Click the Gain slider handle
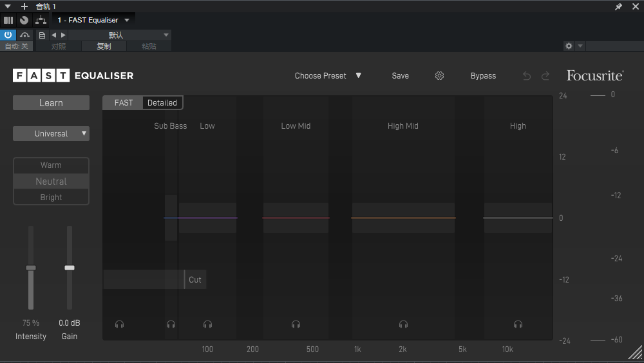The height and width of the screenshot is (363, 644). [x=70, y=268]
